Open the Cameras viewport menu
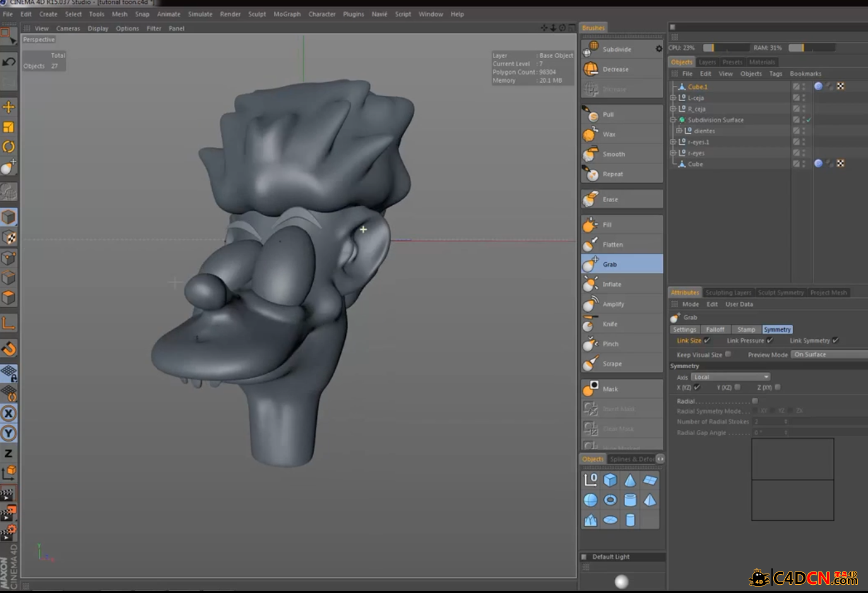Viewport: 868px width, 593px height. [68, 28]
